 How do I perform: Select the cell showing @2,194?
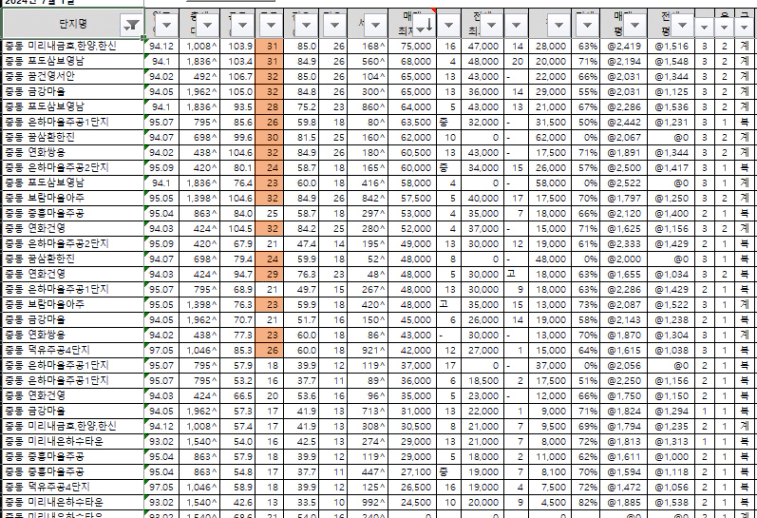[624, 61]
